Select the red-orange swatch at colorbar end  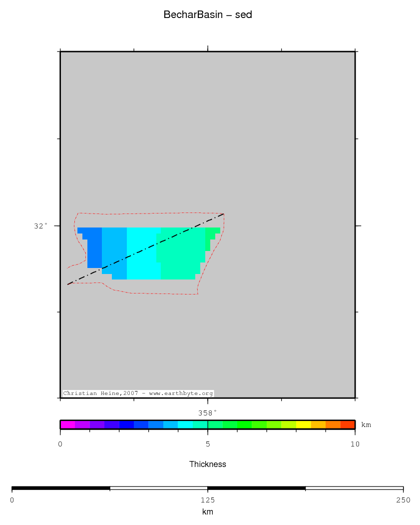(348, 424)
